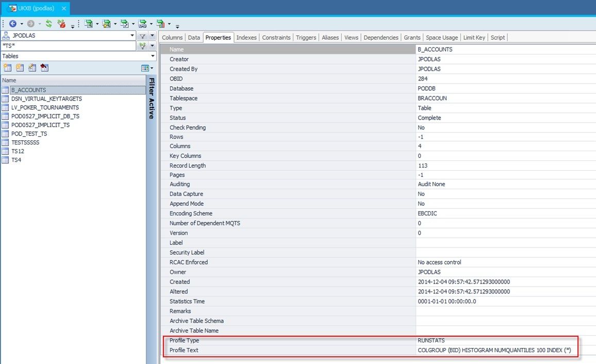Click the funnel filter icon beside JPODLAS
The width and height of the screenshot is (596, 364).
(142, 36)
